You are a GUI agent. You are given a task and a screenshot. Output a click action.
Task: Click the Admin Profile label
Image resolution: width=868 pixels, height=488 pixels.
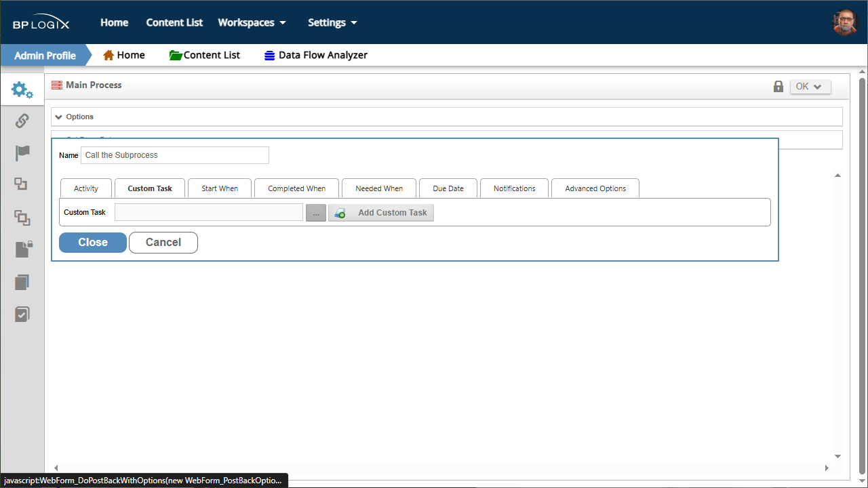pyautogui.click(x=45, y=56)
